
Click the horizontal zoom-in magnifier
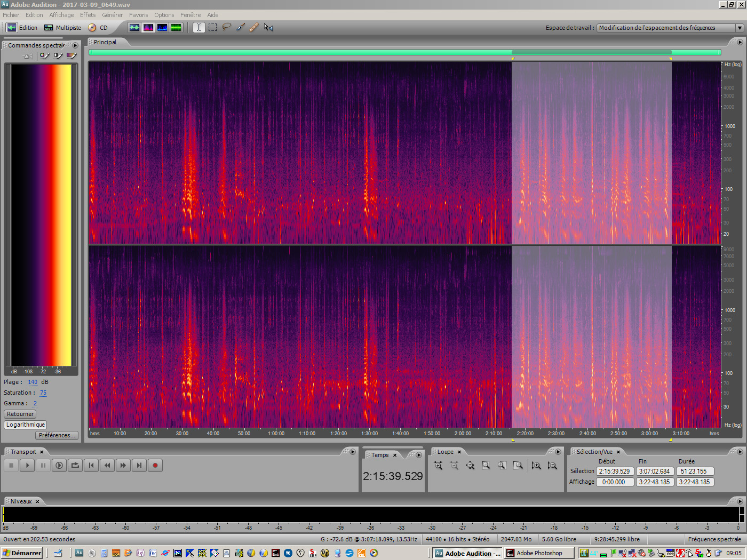438,466
